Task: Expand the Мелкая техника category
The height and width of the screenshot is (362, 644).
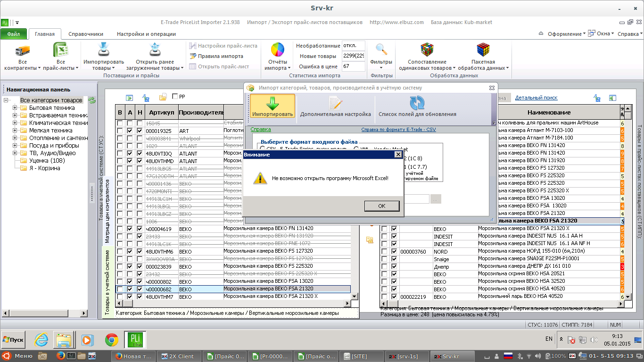Action: pyautogui.click(x=15, y=131)
